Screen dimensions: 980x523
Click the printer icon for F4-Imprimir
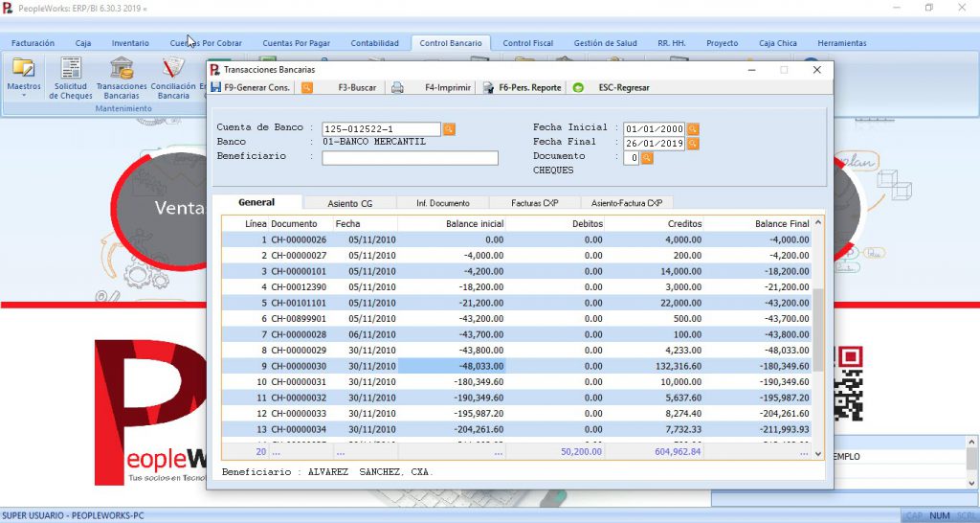pos(397,87)
